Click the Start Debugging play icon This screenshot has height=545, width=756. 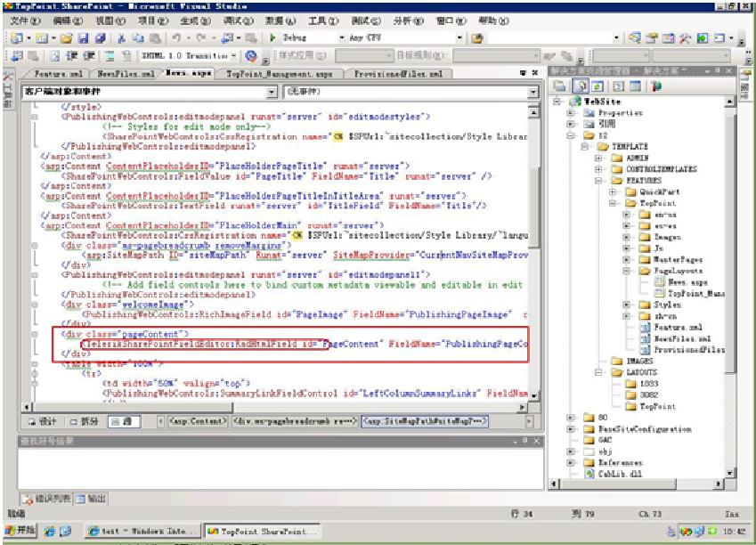(272, 38)
